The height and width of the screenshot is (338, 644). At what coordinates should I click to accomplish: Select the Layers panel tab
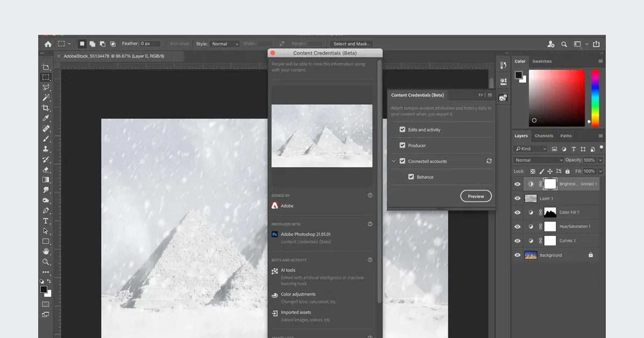[x=521, y=136]
